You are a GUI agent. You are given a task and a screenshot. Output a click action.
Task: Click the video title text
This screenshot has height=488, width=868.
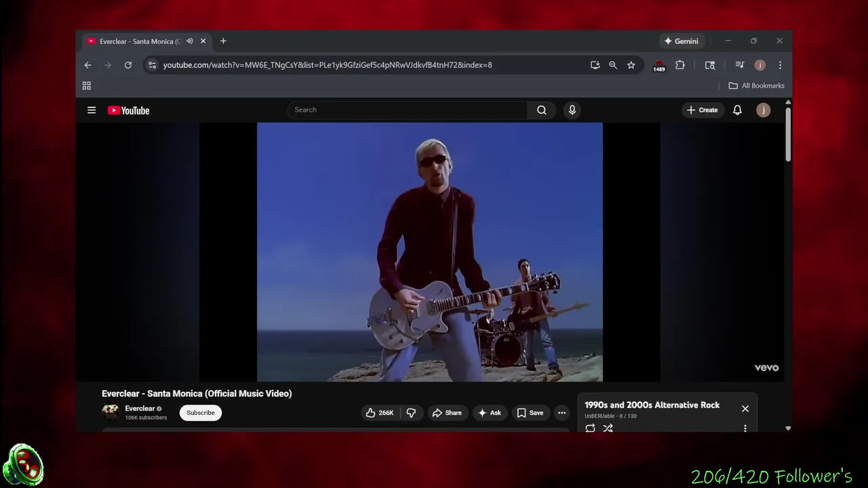[197, 393]
